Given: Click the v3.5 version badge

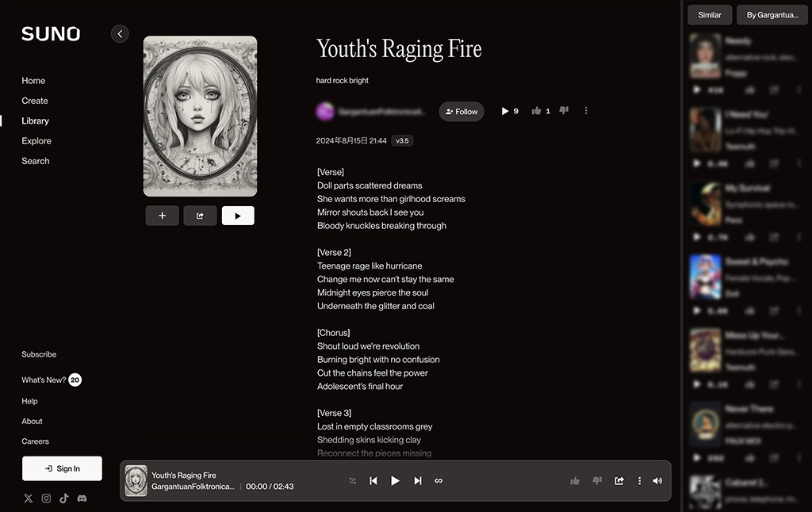Looking at the screenshot, I should pyautogui.click(x=402, y=141).
